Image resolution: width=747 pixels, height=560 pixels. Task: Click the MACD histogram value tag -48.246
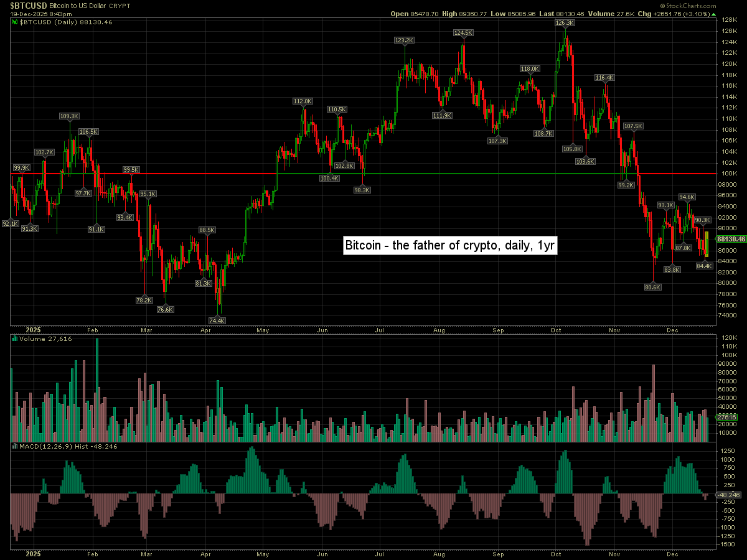tap(726, 495)
